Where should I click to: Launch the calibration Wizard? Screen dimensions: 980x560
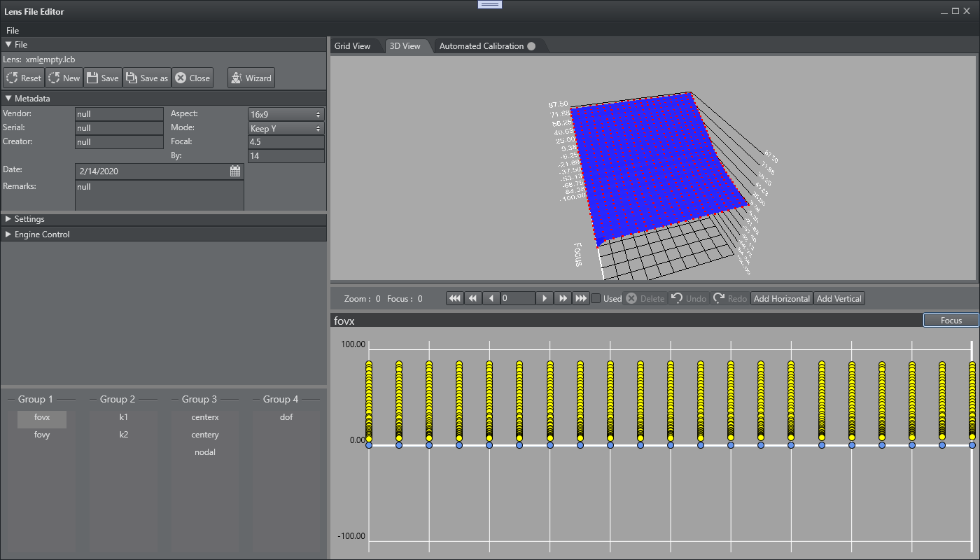[x=251, y=78]
